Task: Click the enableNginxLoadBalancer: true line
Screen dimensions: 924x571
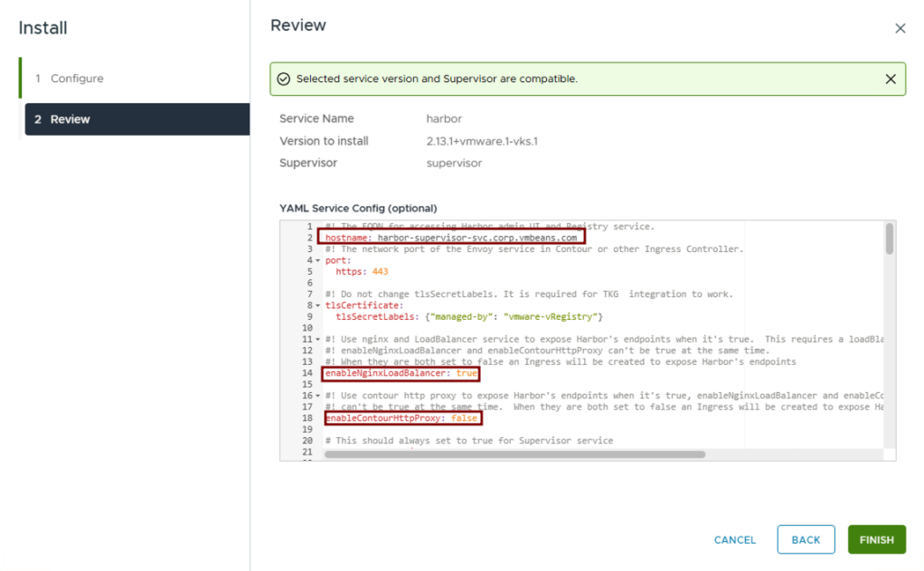Action: (x=401, y=373)
